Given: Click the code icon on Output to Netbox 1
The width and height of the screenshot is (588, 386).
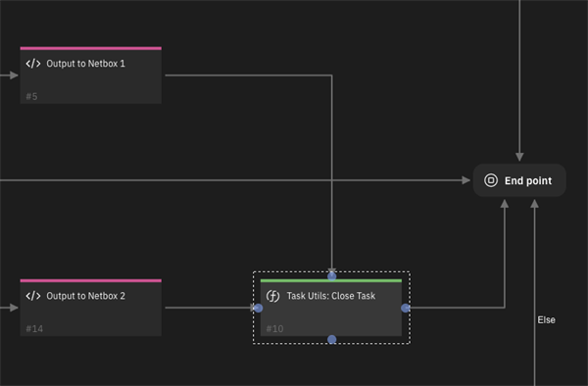Looking at the screenshot, I should pyautogui.click(x=33, y=64).
